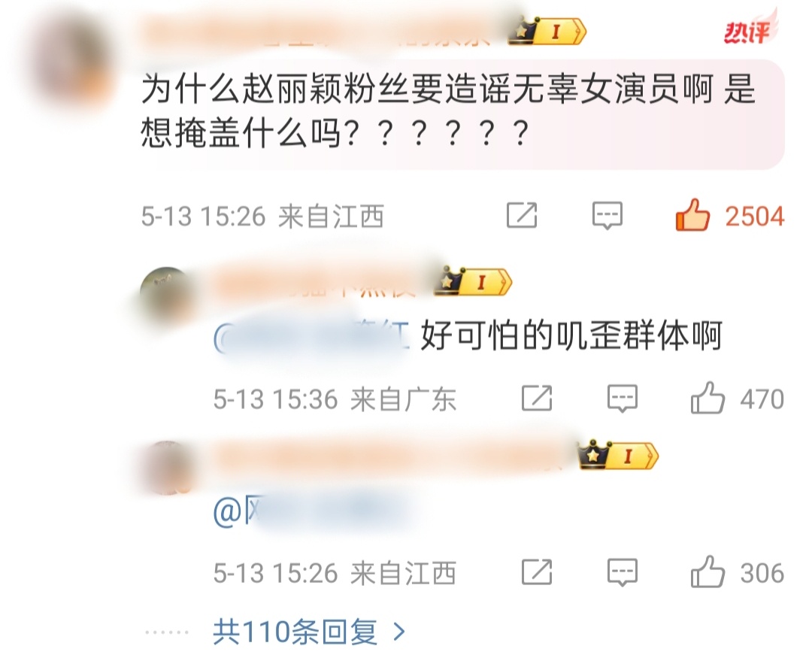Open reply bubble on the 广东 comment
Screen dimensions: 812x661
(x=622, y=399)
